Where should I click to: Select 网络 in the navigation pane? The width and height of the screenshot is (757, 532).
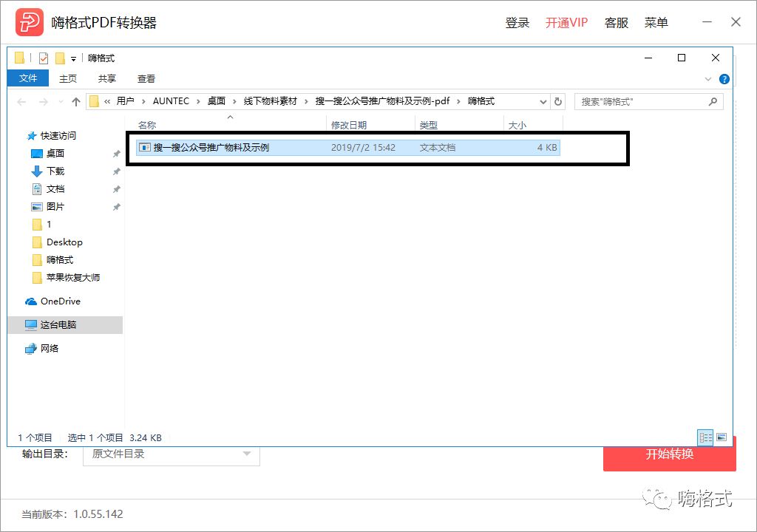tap(51, 348)
